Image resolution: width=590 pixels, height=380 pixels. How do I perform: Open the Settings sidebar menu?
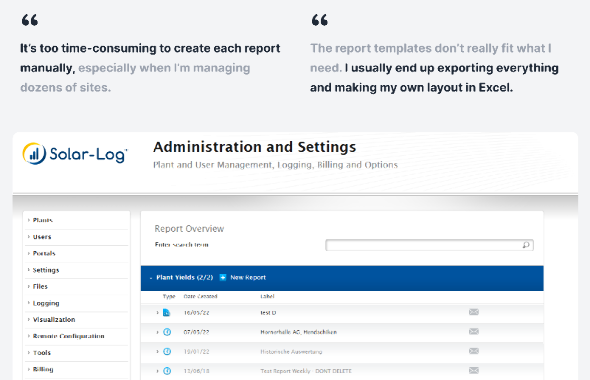point(77,270)
